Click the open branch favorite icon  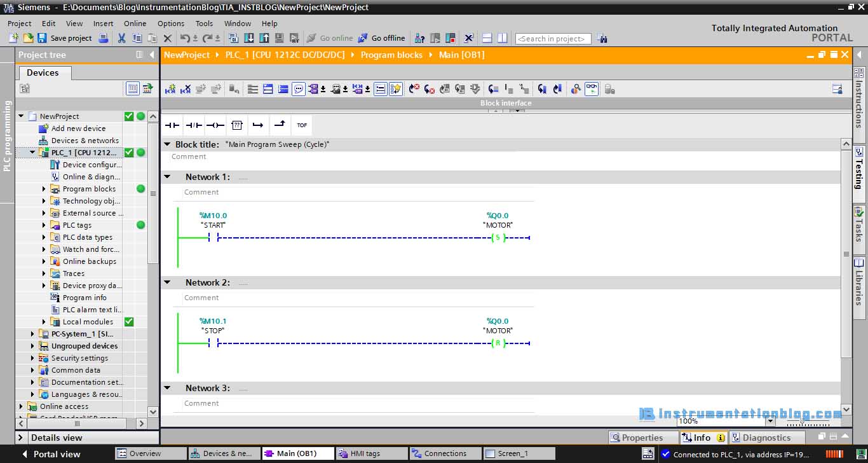pos(258,125)
